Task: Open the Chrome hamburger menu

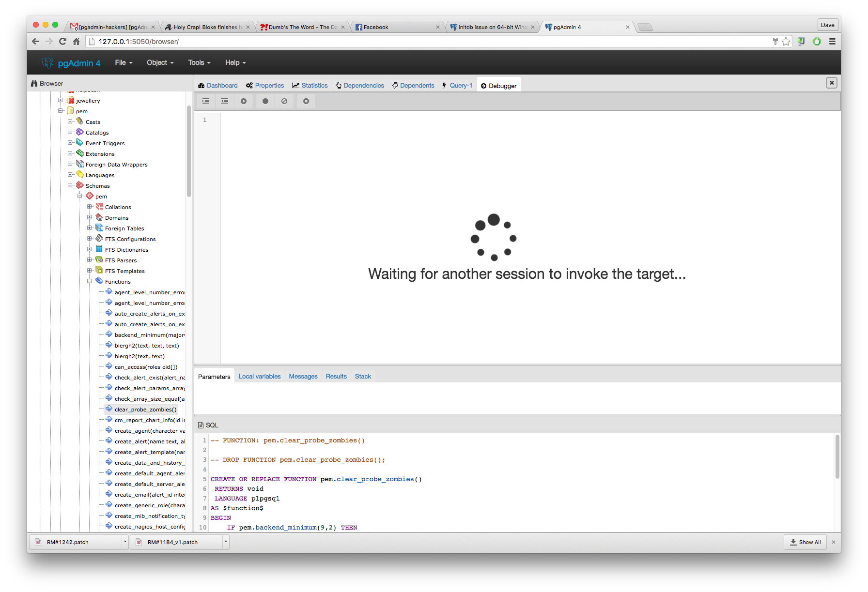Action: pyautogui.click(x=832, y=42)
